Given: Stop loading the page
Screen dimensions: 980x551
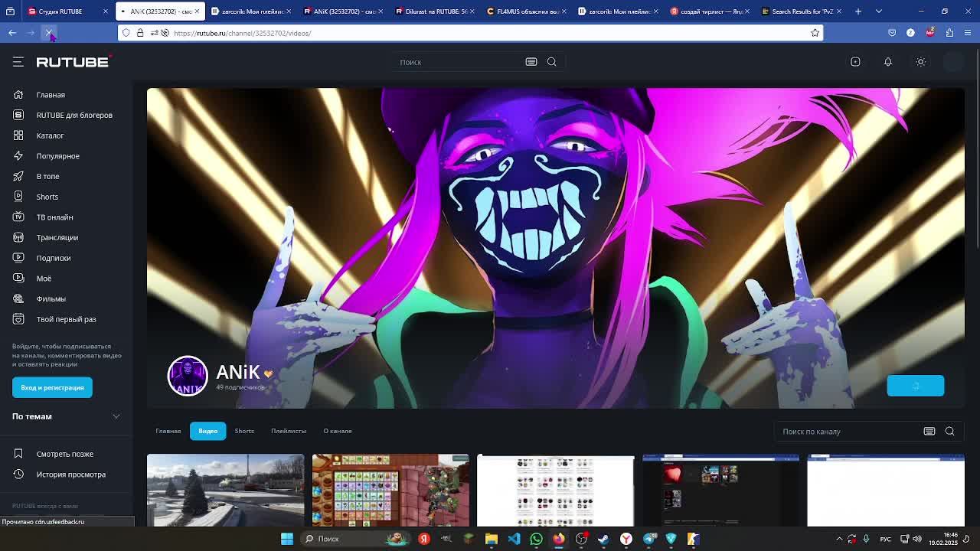Looking at the screenshot, I should pyautogui.click(x=49, y=33).
